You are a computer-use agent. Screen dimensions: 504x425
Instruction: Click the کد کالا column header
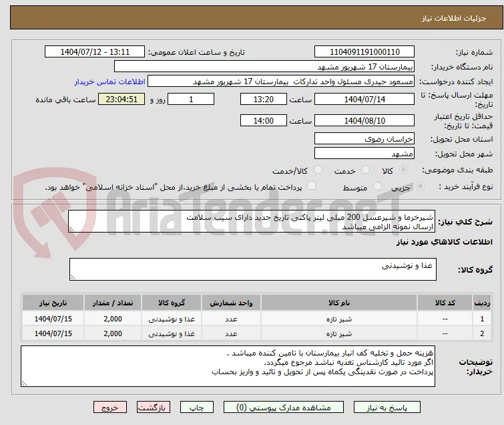click(445, 303)
